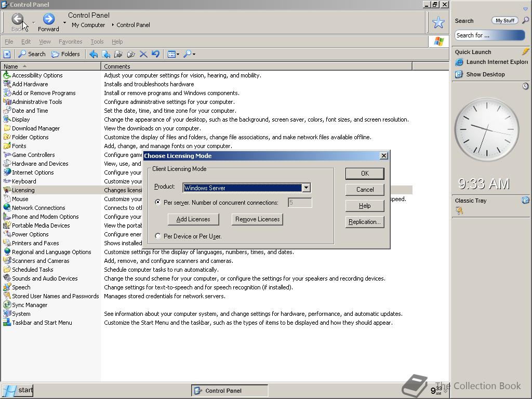
Task: Select Add or Remove Programs item
Action: point(44,93)
